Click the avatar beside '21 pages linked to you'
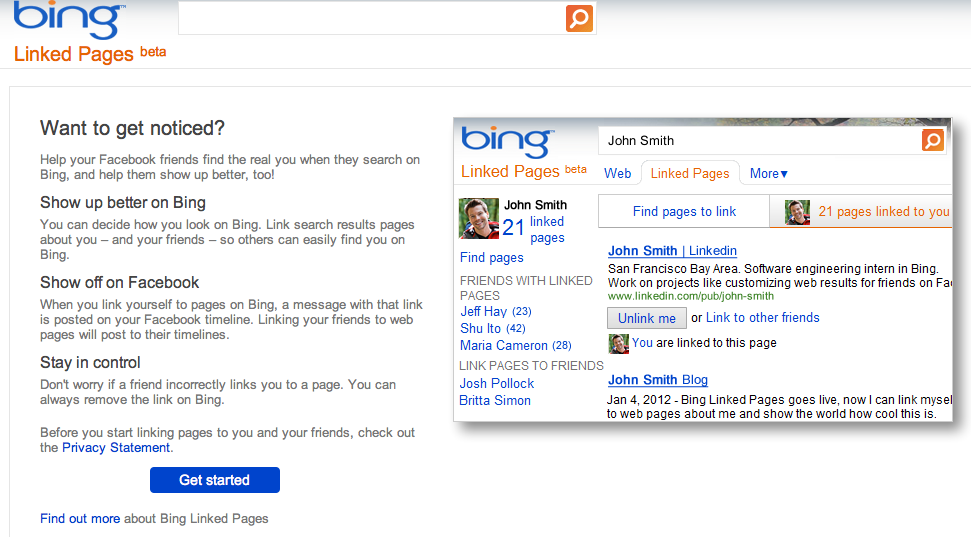This screenshot has width=971, height=537. pos(797,212)
